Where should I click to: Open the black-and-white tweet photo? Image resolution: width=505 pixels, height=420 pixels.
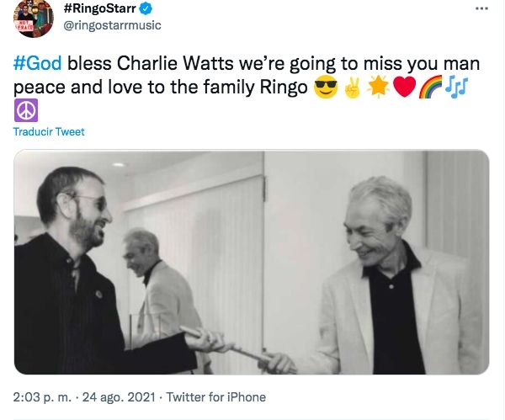point(252,262)
